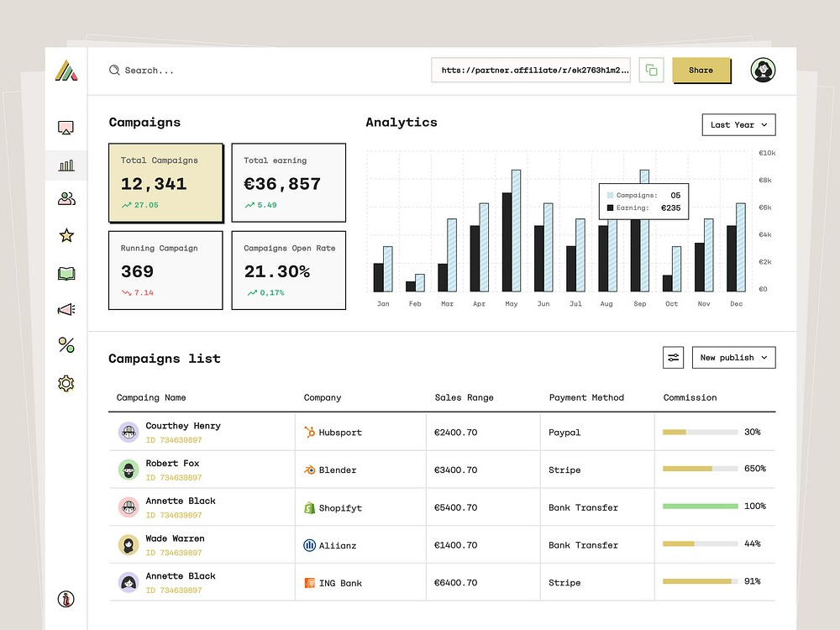Open the star favorites sidebar icon
This screenshot has height=630, width=840.
tap(66, 236)
